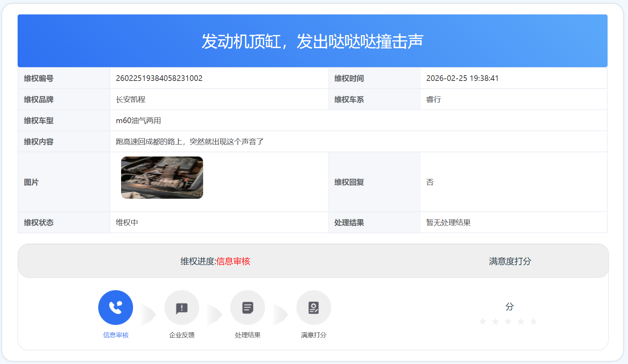This screenshot has height=364, width=628.
Task: Click the complaint title 发动机顶缸 banner
Action: point(312,41)
